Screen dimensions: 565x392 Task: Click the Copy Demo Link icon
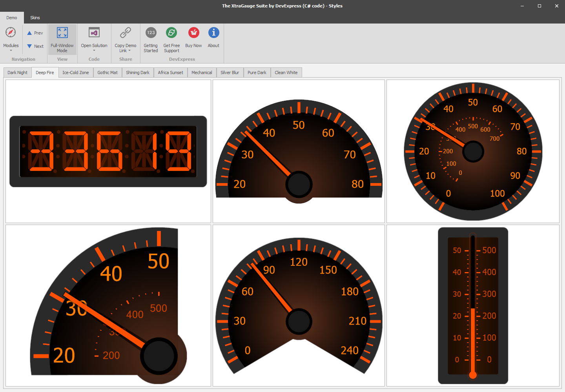pos(126,33)
